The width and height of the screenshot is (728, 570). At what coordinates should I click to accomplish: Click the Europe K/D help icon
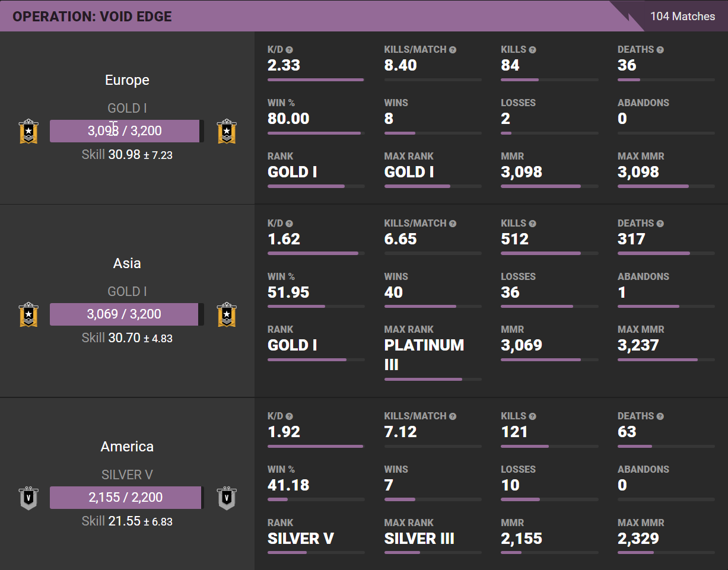(x=290, y=50)
